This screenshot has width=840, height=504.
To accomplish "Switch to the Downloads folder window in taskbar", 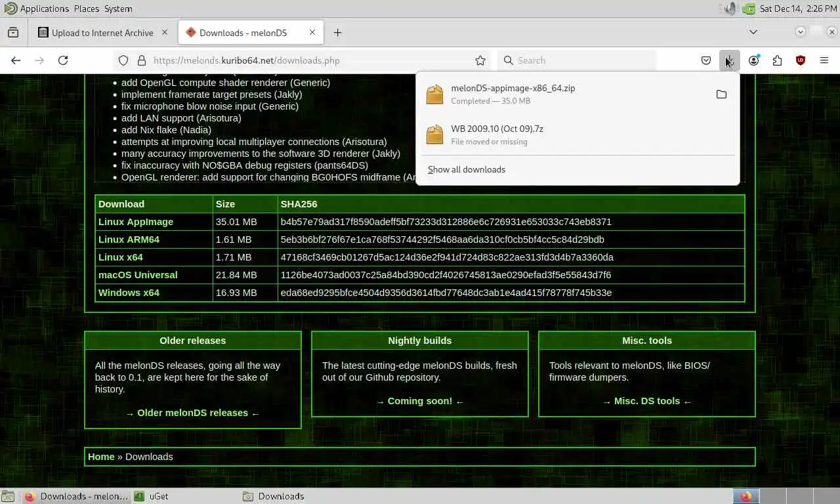I will pos(293,496).
